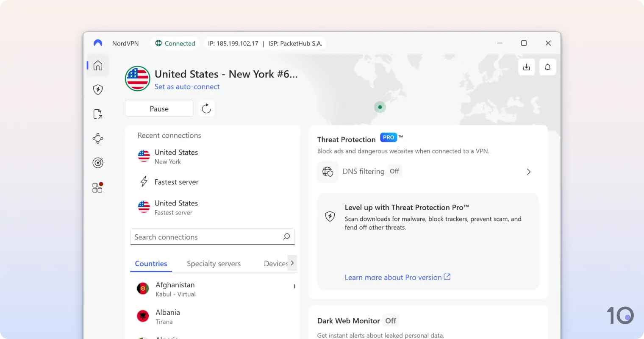Select the Home icon in the sidebar
Image resolution: width=644 pixels, height=339 pixels.
(97, 65)
